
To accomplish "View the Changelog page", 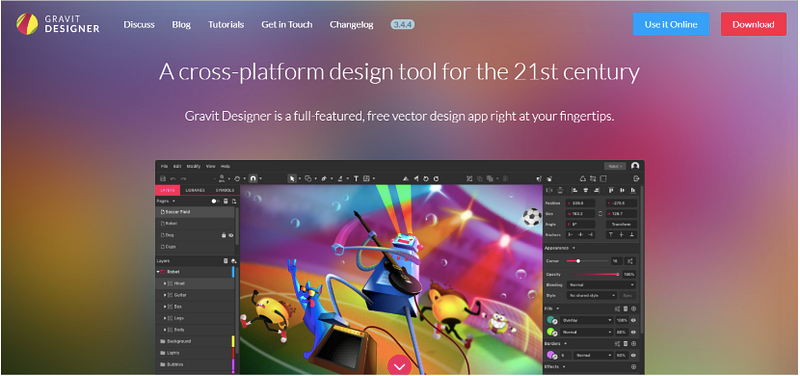I will [x=352, y=24].
